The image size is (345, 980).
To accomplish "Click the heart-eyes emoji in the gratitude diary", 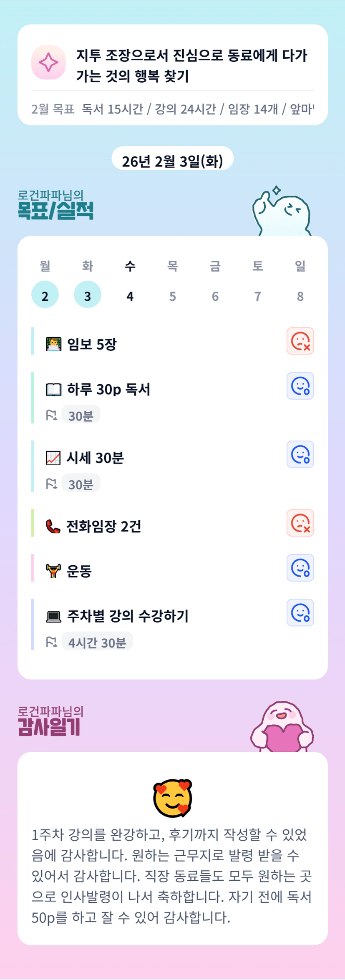I will point(173,798).
